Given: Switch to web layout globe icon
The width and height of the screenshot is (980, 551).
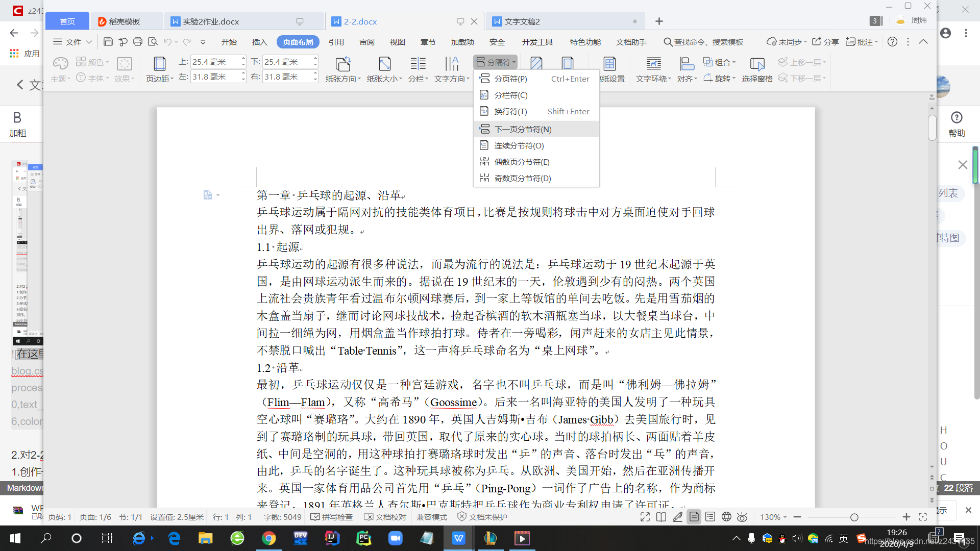Looking at the screenshot, I should pyautogui.click(x=726, y=517).
